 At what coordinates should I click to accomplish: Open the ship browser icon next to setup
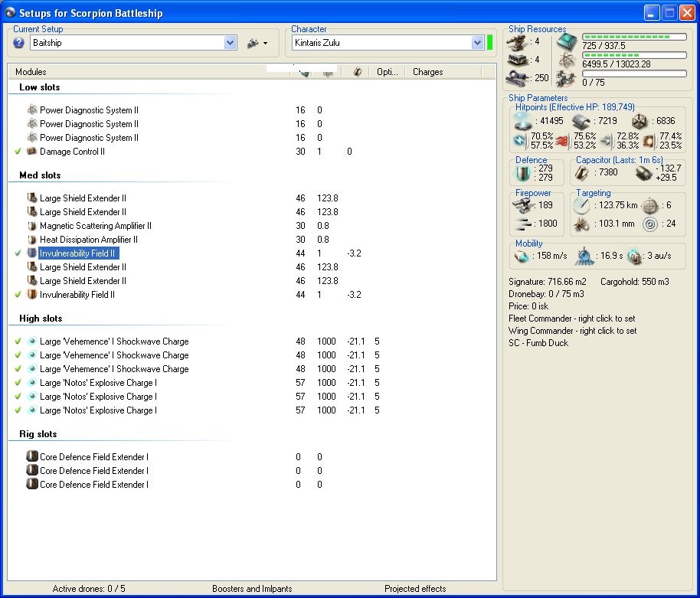pyautogui.click(x=253, y=44)
